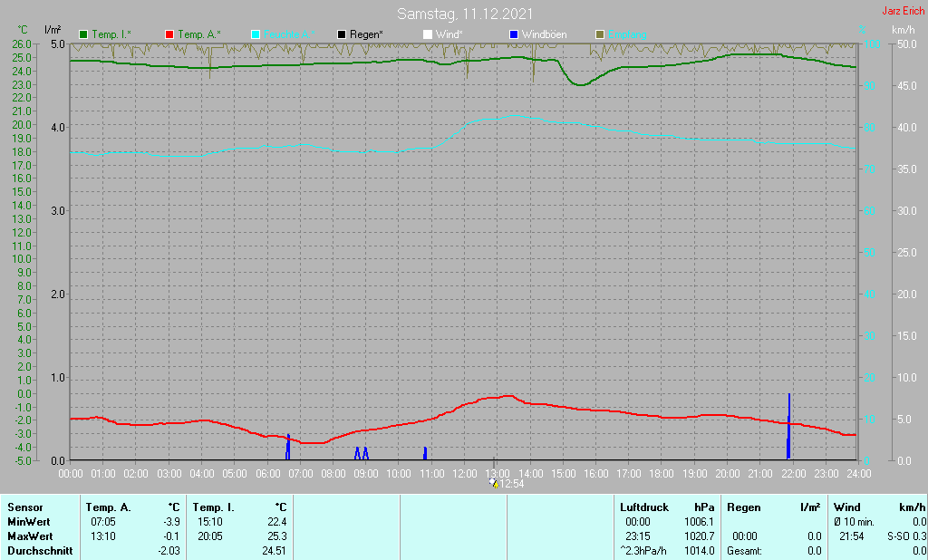The image size is (928, 560).
Task: Click the white Wind legend swatch
Action: [x=428, y=34]
